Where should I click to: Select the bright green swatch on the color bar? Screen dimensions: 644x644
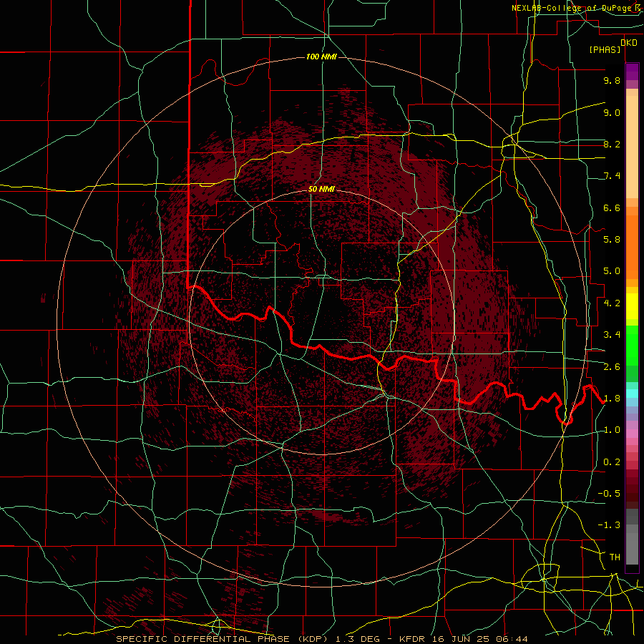(x=632, y=346)
